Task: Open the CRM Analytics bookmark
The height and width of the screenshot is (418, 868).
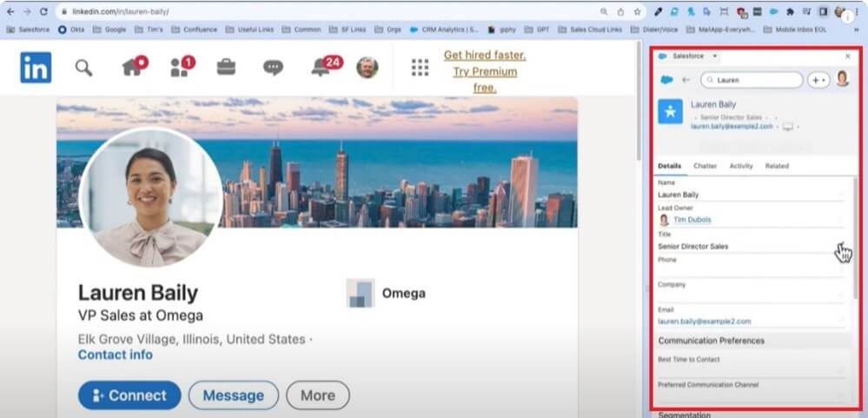Action: pyautogui.click(x=445, y=30)
